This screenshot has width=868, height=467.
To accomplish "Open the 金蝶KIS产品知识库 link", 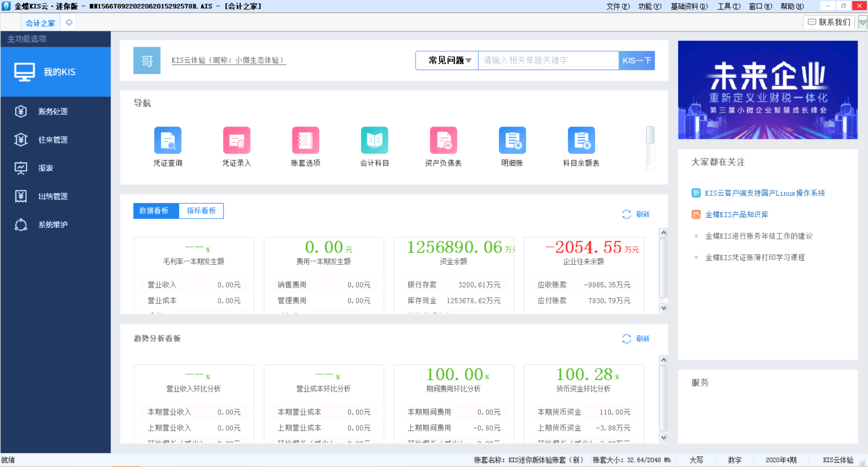I will tap(736, 214).
